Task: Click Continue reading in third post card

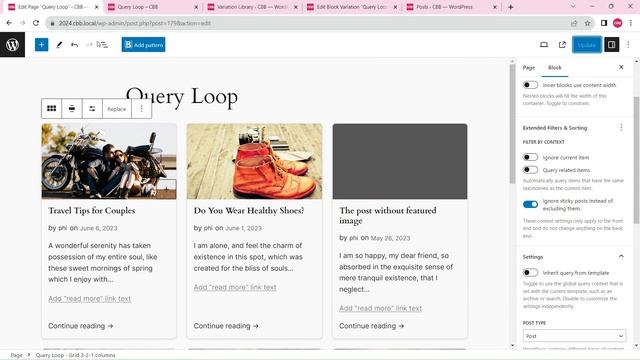Action: click(x=371, y=326)
